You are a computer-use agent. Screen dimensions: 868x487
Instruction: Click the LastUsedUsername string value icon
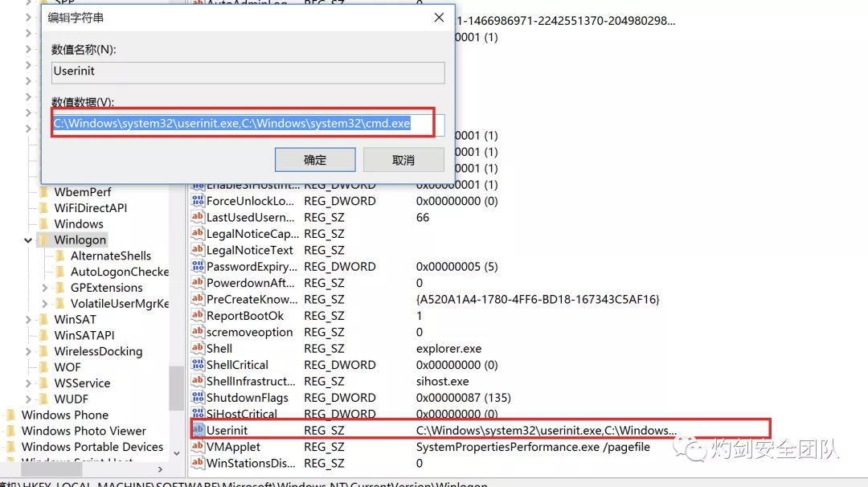coord(198,217)
